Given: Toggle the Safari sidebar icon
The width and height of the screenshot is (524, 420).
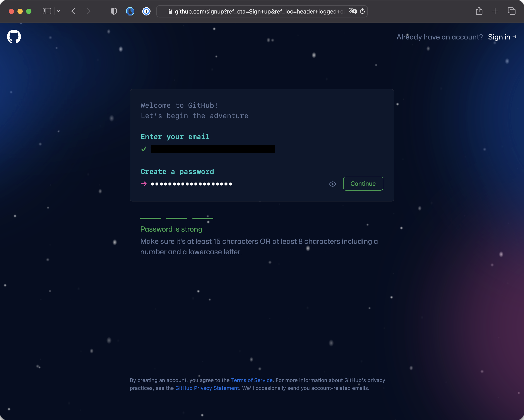Looking at the screenshot, I should pos(47,11).
